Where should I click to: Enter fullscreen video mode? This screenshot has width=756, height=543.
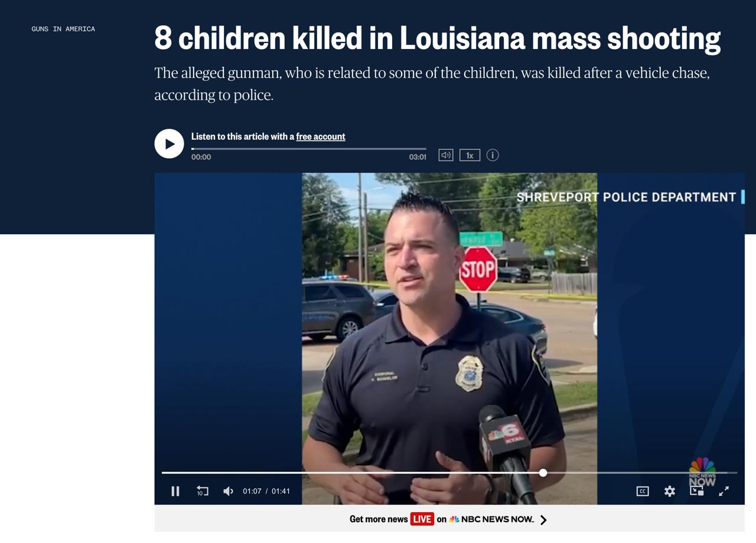(x=724, y=491)
